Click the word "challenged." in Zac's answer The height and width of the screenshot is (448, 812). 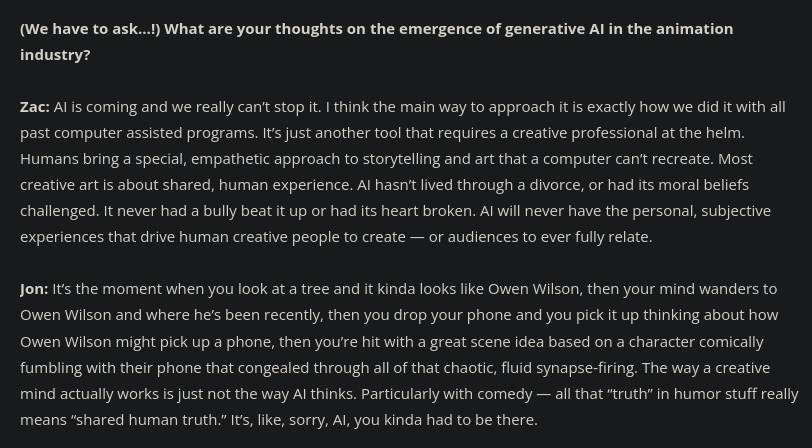pyautogui.click(x=59, y=211)
